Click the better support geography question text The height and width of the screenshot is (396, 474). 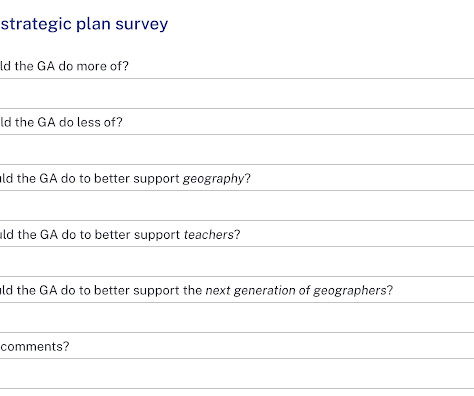click(x=125, y=179)
